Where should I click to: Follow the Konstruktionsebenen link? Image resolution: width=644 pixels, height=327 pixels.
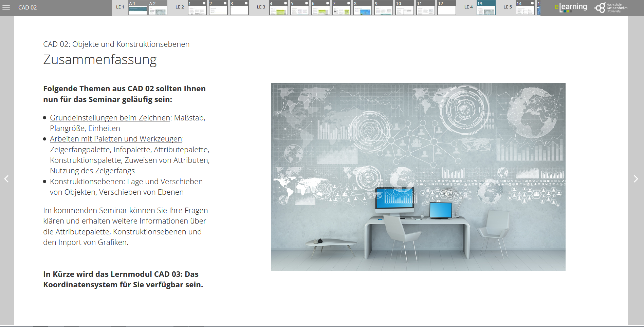coord(88,181)
